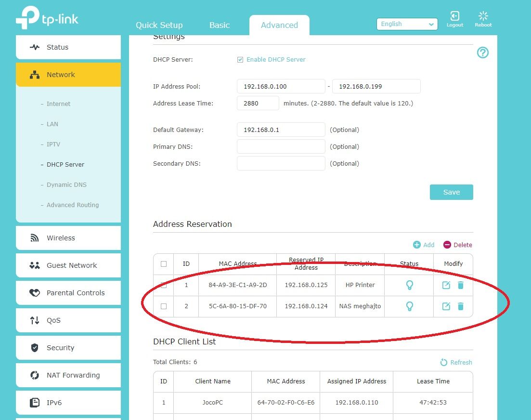
Task: Select the Advanced tab
Action: [279, 25]
